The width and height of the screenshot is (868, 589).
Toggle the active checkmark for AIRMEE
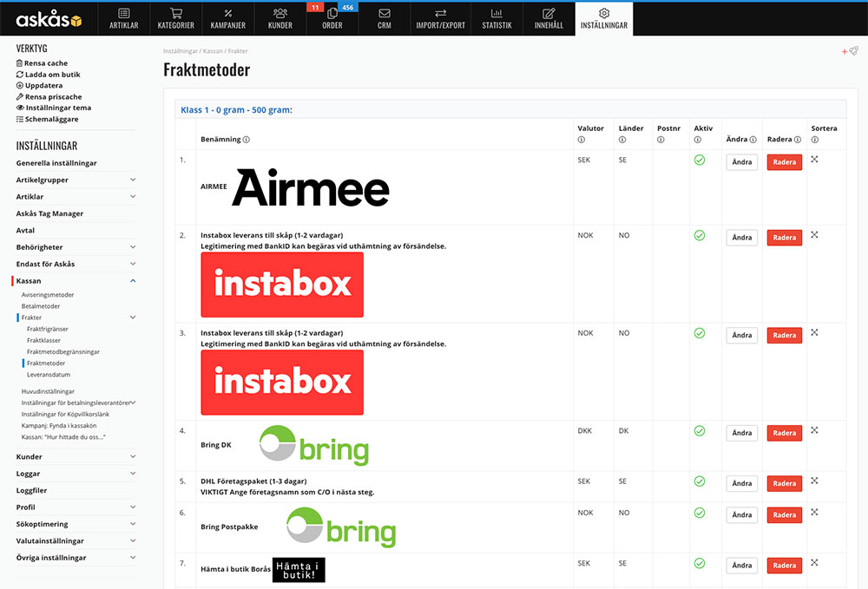[699, 160]
